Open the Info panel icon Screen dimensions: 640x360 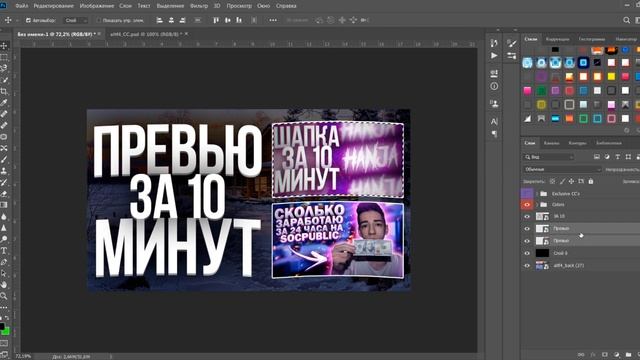[494, 86]
